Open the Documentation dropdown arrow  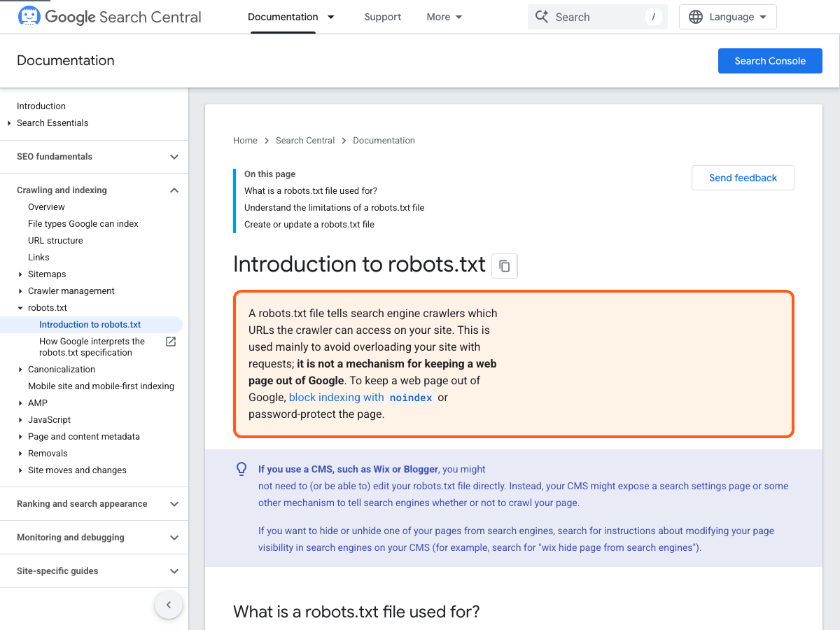(331, 17)
